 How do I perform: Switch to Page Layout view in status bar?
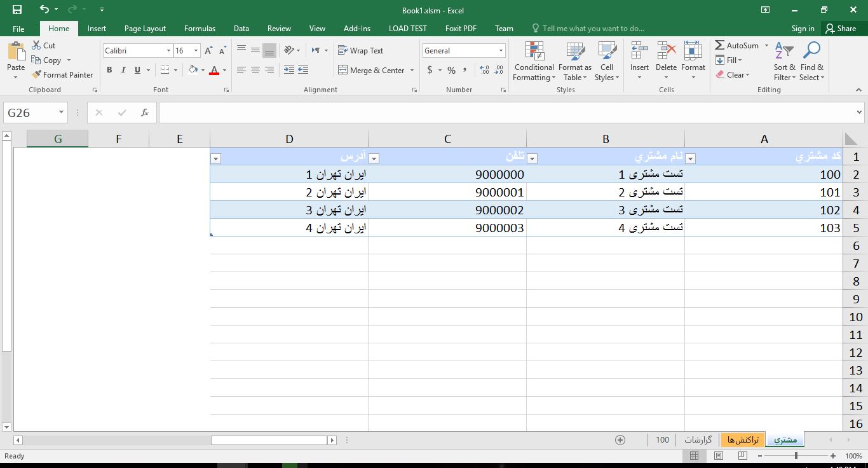pyautogui.click(x=719, y=456)
